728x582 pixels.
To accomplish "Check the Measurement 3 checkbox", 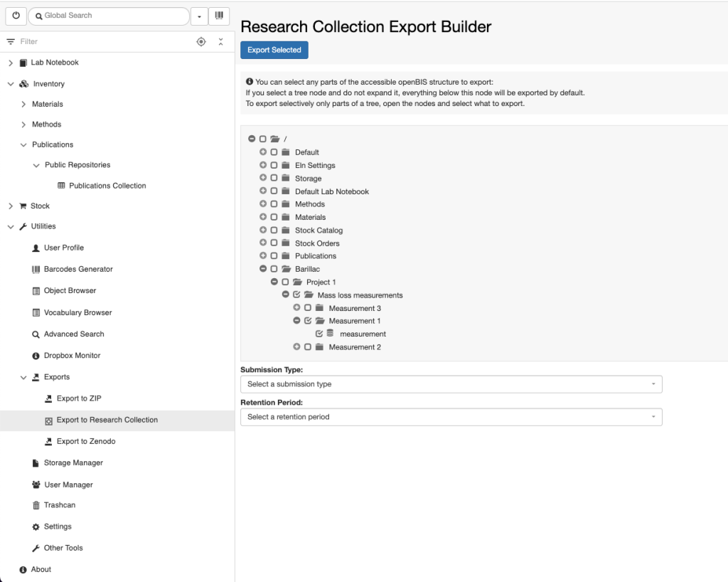I will click(x=308, y=308).
